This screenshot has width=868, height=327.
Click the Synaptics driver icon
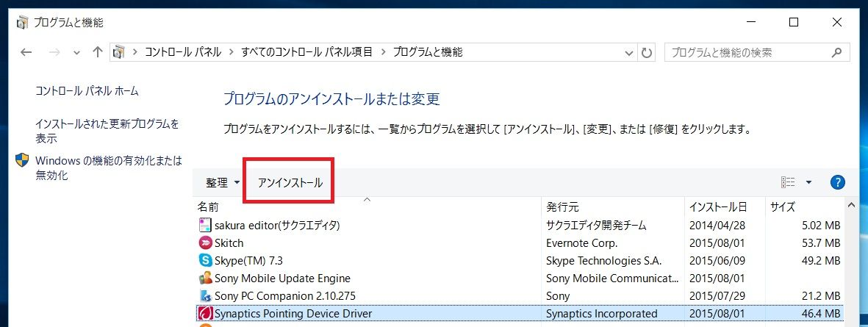pyautogui.click(x=205, y=314)
